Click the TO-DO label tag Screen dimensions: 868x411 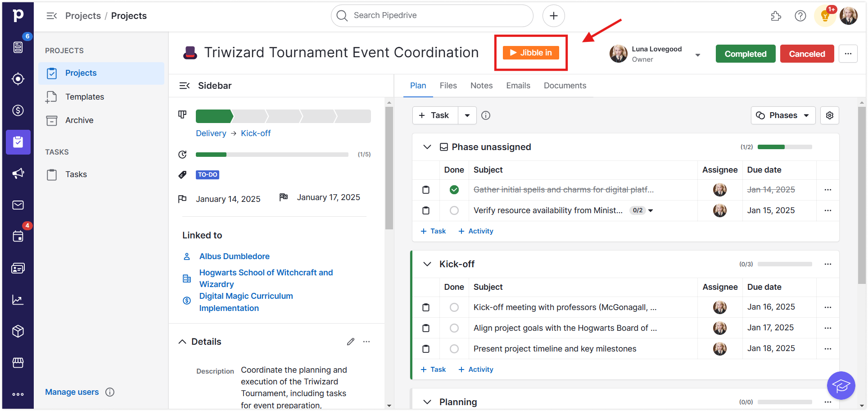pos(208,175)
